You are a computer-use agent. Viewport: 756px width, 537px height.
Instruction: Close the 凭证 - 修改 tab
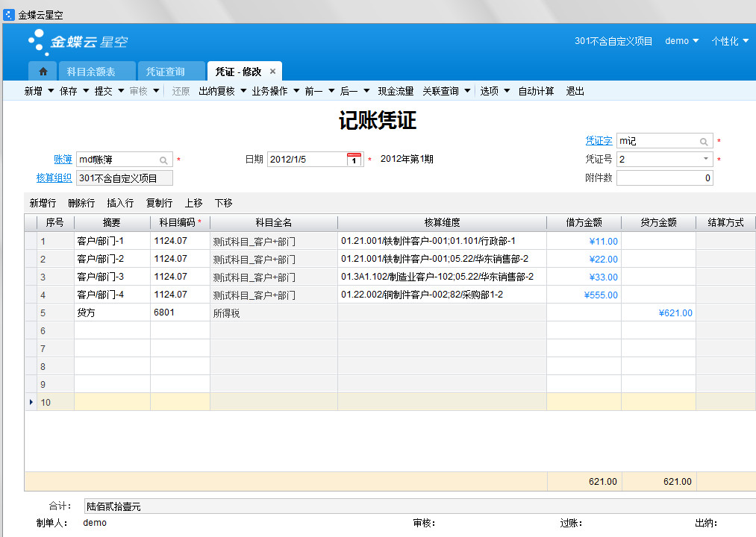point(272,72)
